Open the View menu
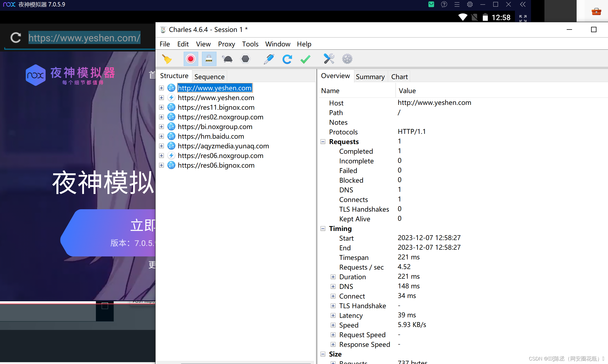 click(x=203, y=44)
